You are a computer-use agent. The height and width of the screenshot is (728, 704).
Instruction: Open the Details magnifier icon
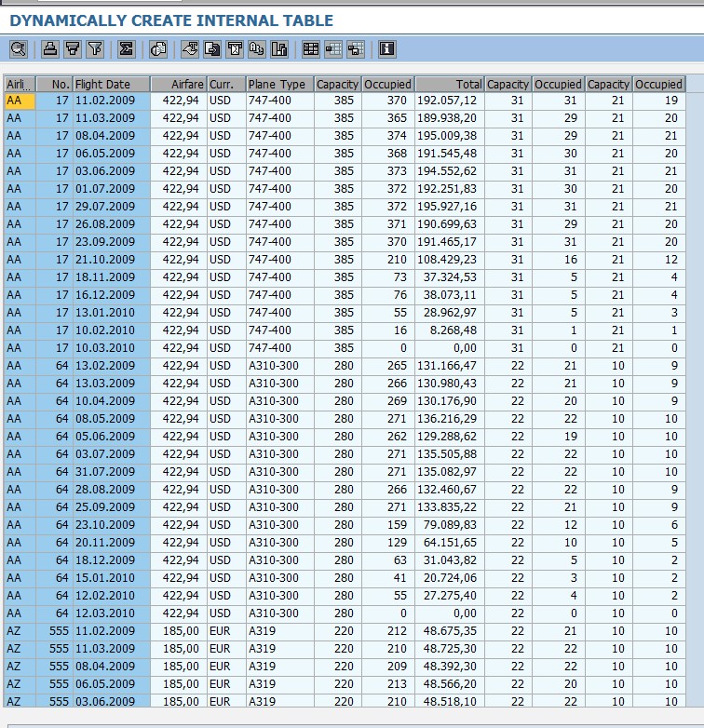(19, 48)
